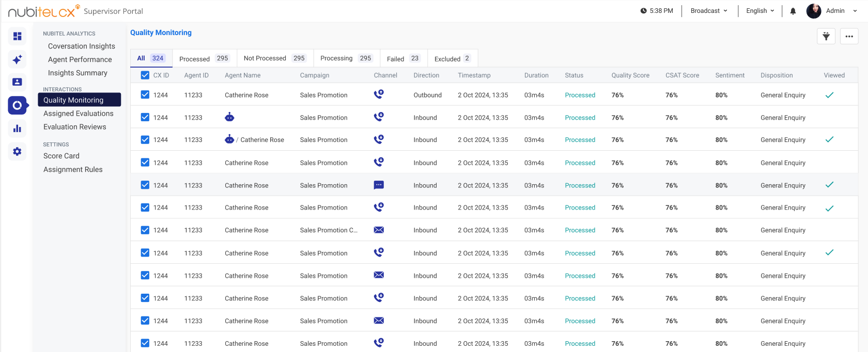
Task: Click the Admin profile avatar
Action: click(814, 11)
